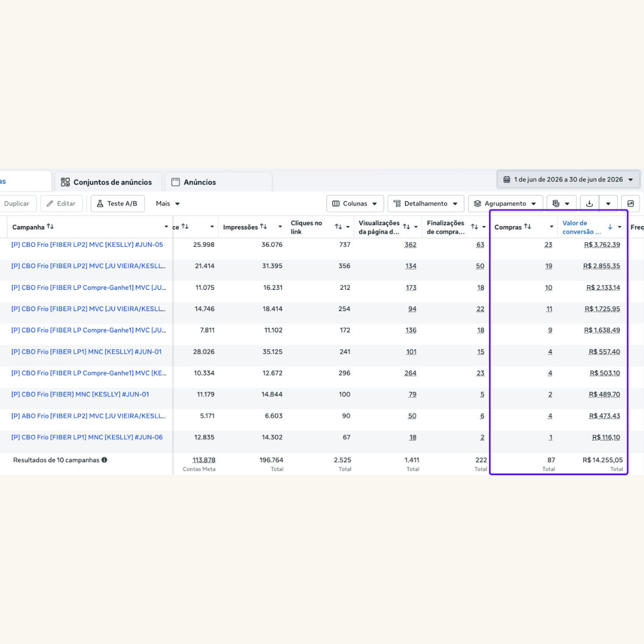Open the Colunas dropdown
This screenshot has height=644, width=644.
(355, 204)
